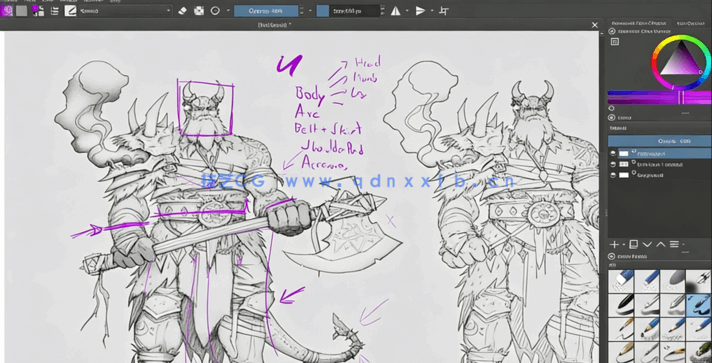Open the blending mode dropdown
712x363 pixels.
tap(125, 11)
